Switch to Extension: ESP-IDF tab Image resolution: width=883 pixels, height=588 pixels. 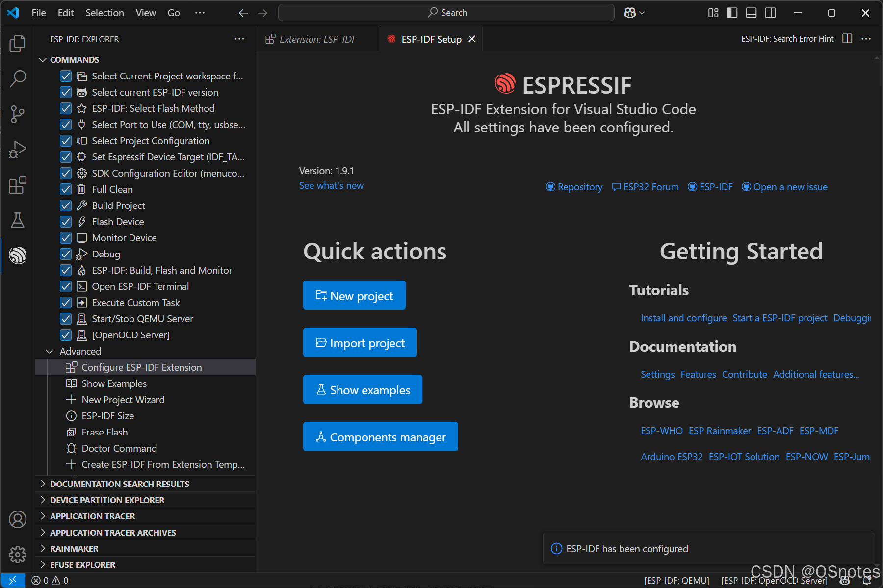[x=317, y=39]
